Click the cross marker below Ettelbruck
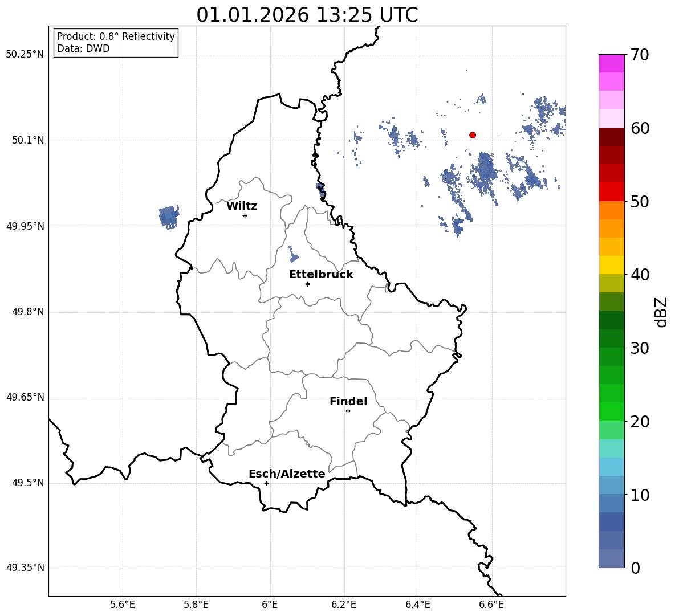Image resolution: width=675 pixels, height=616 pixels. tap(307, 284)
